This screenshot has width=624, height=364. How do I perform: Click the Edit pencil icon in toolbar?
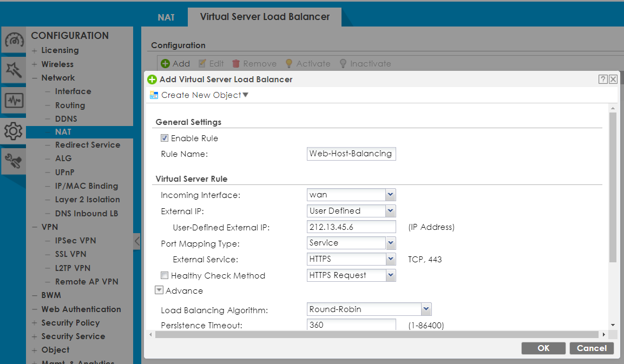coord(202,64)
